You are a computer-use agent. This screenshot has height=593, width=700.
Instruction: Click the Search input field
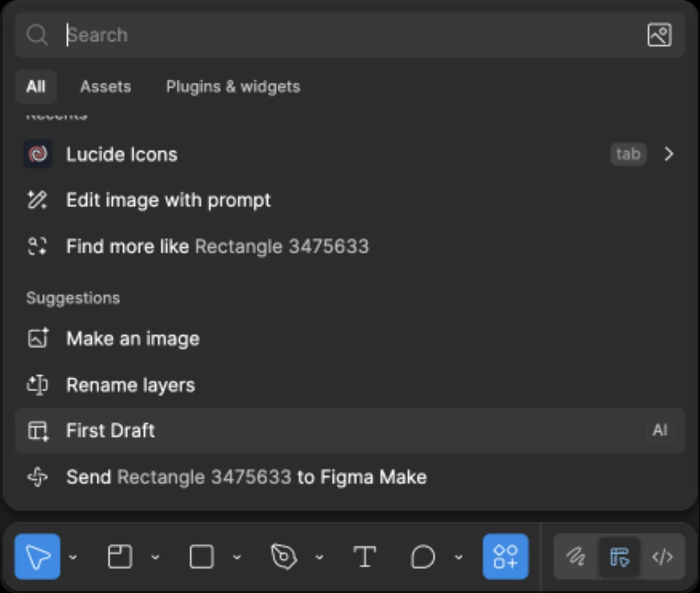click(x=350, y=35)
